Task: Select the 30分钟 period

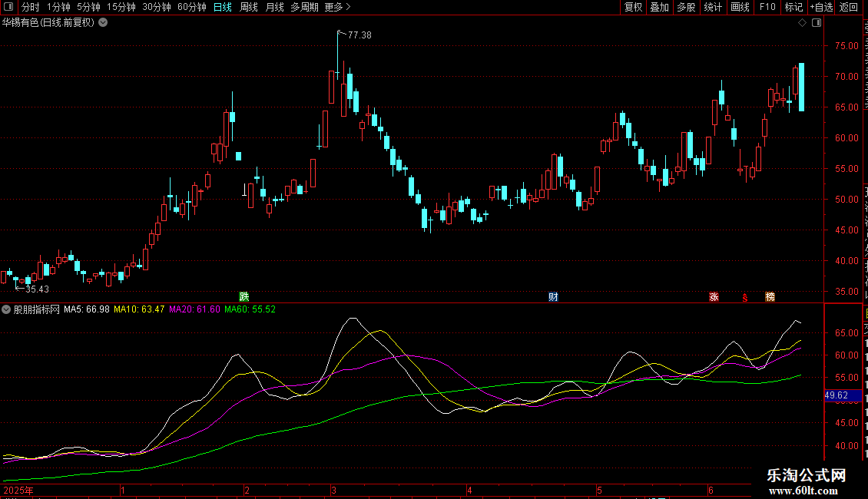Action: coord(157,7)
